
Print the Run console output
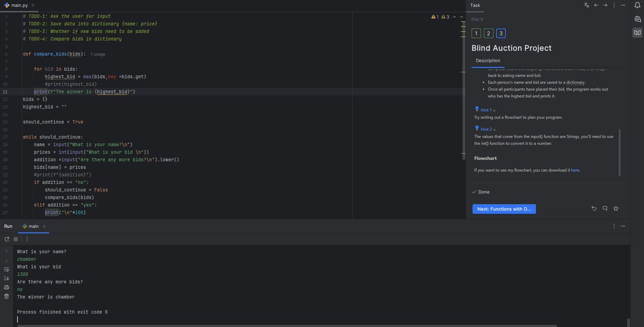[6, 287]
